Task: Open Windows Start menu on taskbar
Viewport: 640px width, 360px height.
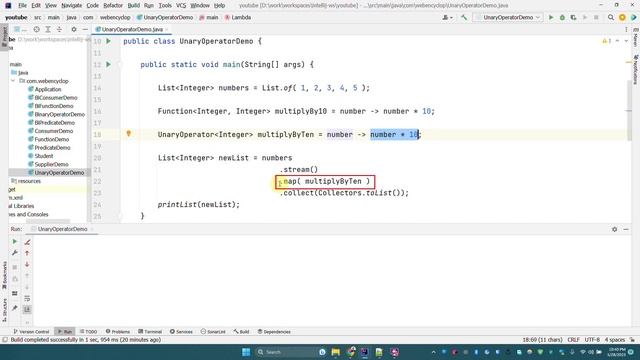Action: click(x=246, y=352)
